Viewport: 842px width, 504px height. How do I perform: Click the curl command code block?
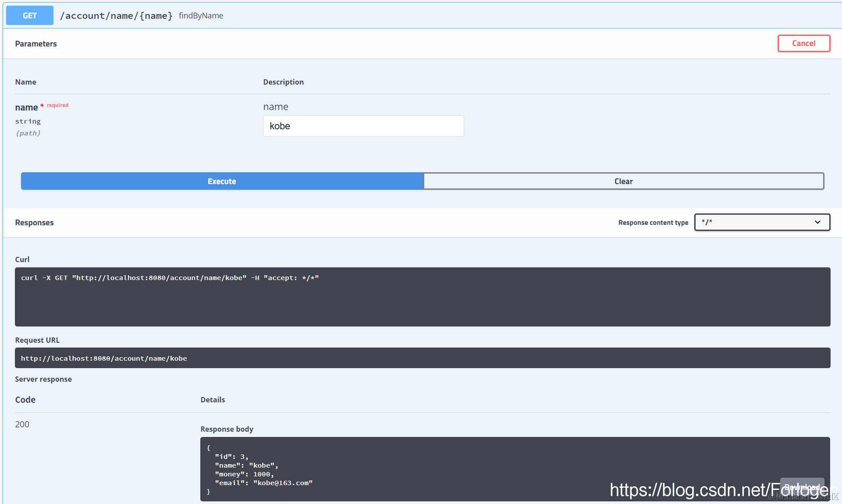coord(422,297)
